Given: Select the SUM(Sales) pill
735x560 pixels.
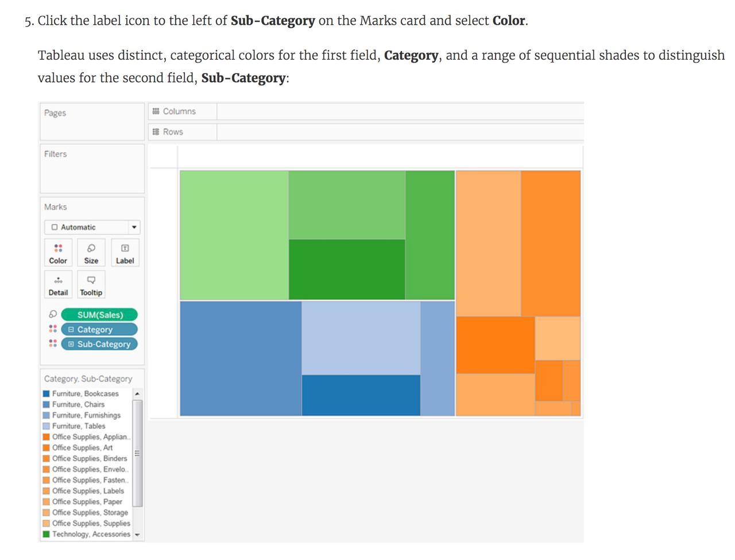Looking at the screenshot, I should click(99, 315).
